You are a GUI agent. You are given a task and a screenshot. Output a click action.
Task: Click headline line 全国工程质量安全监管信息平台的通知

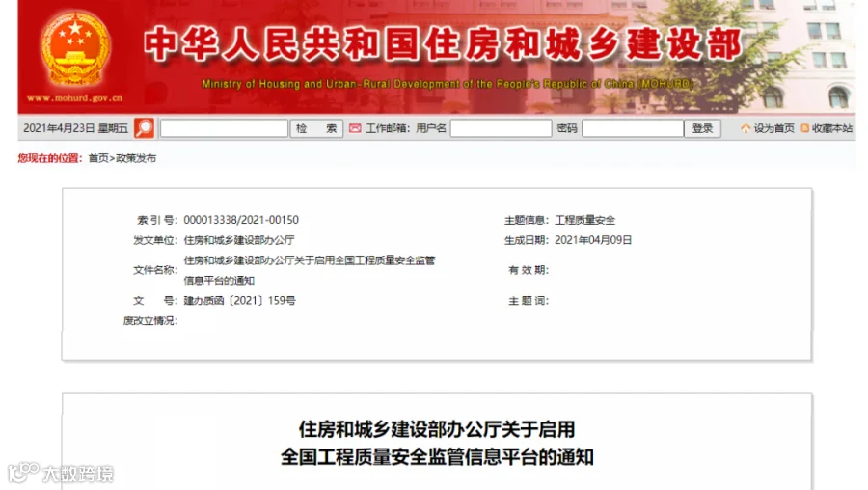coord(437,457)
